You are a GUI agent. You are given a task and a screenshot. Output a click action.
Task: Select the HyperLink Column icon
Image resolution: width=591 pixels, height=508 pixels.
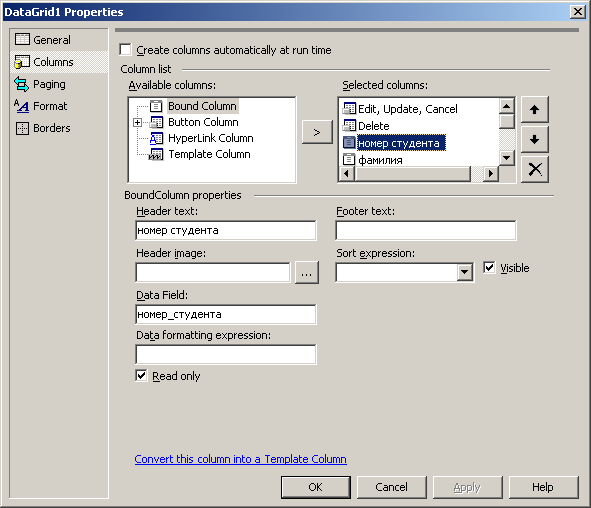156,138
